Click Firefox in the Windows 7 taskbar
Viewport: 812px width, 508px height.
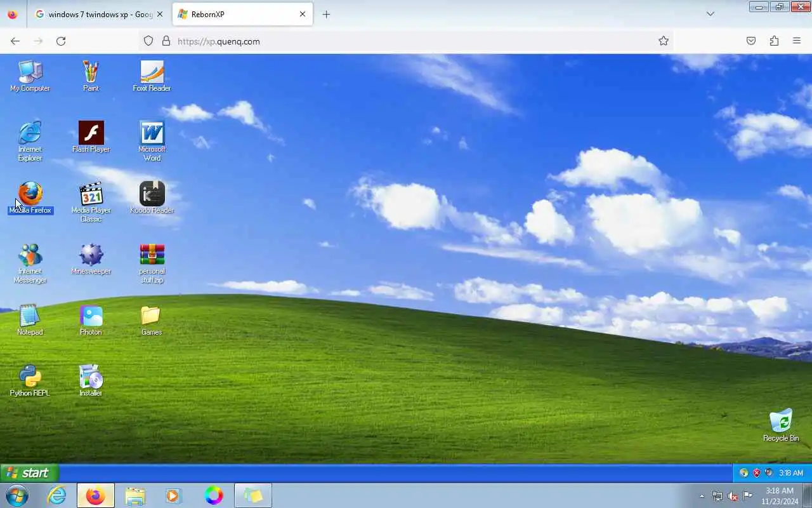point(96,495)
